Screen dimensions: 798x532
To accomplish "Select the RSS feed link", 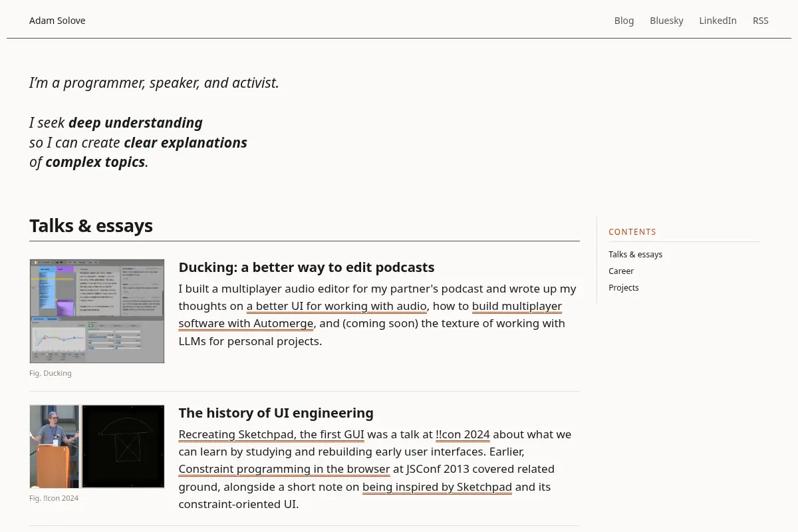I will point(760,21).
